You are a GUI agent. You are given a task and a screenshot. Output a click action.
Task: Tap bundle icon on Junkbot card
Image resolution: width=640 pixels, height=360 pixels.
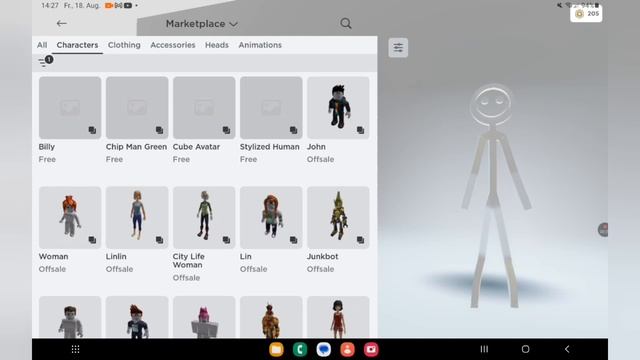point(360,240)
